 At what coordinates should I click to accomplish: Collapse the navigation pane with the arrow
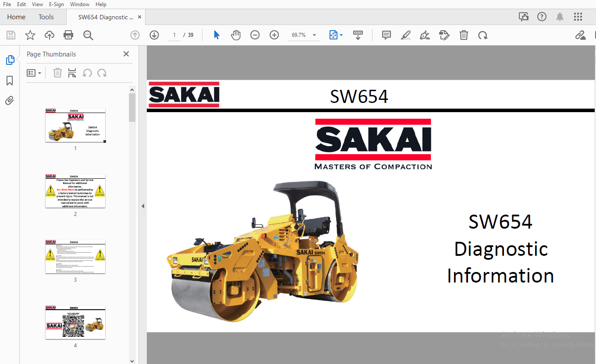tap(142, 206)
